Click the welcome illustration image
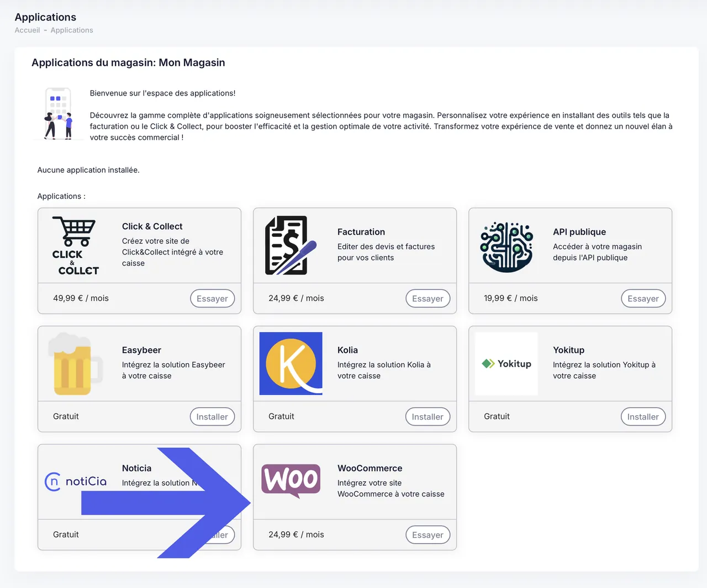Image resolution: width=707 pixels, height=588 pixels. (59, 114)
